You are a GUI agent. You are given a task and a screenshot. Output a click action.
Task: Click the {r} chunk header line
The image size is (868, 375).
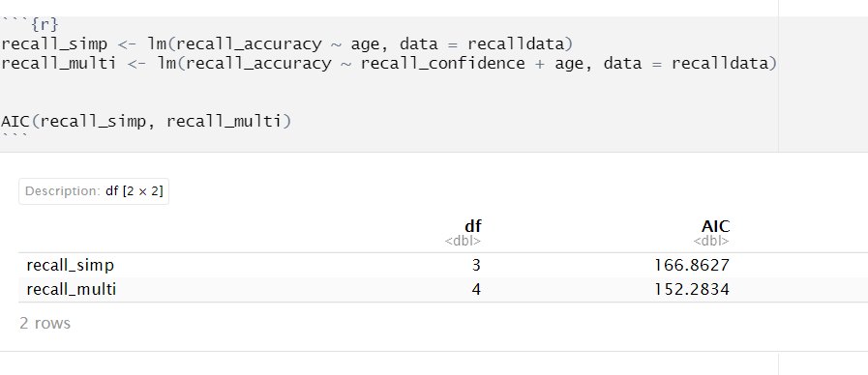[x=30, y=25]
